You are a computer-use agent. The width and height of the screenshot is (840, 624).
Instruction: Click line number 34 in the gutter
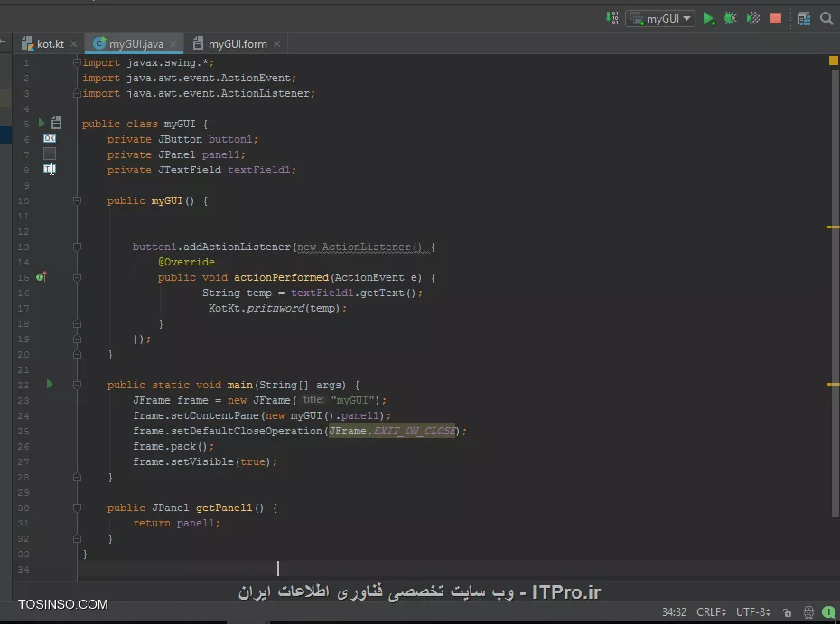pos(23,570)
